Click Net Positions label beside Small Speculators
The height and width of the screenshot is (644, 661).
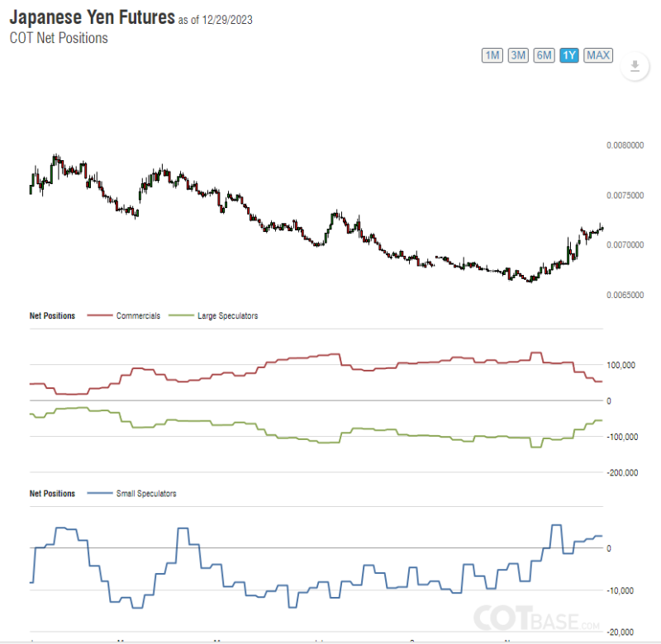52,494
